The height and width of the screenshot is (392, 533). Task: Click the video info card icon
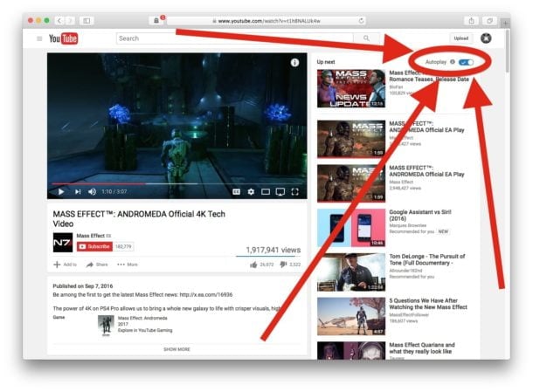(294, 63)
